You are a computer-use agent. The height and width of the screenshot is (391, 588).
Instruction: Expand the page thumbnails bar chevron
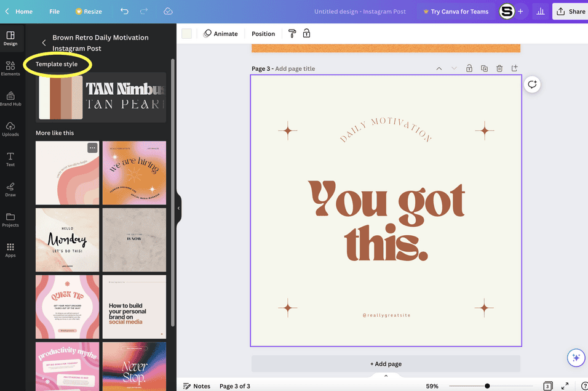click(386, 376)
